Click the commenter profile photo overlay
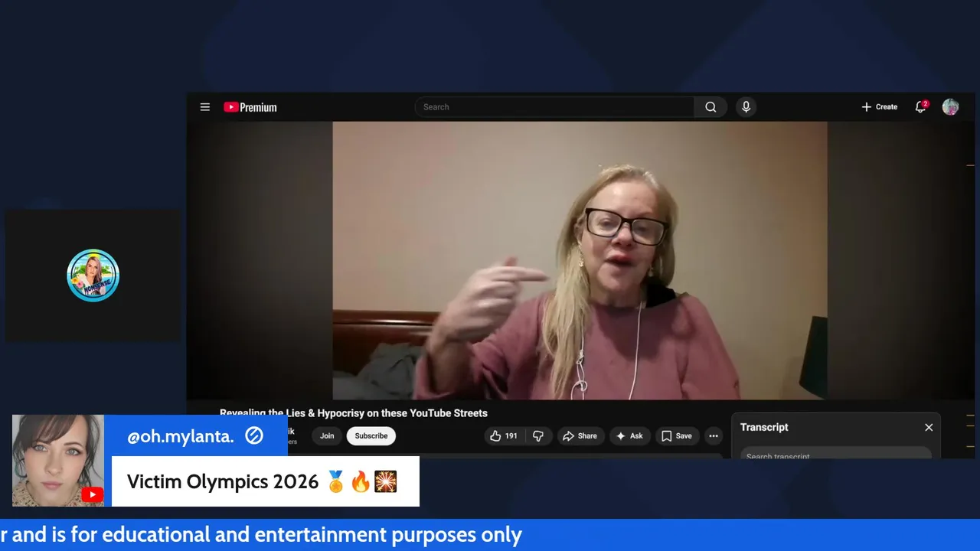This screenshot has width=980, height=551. click(x=58, y=461)
